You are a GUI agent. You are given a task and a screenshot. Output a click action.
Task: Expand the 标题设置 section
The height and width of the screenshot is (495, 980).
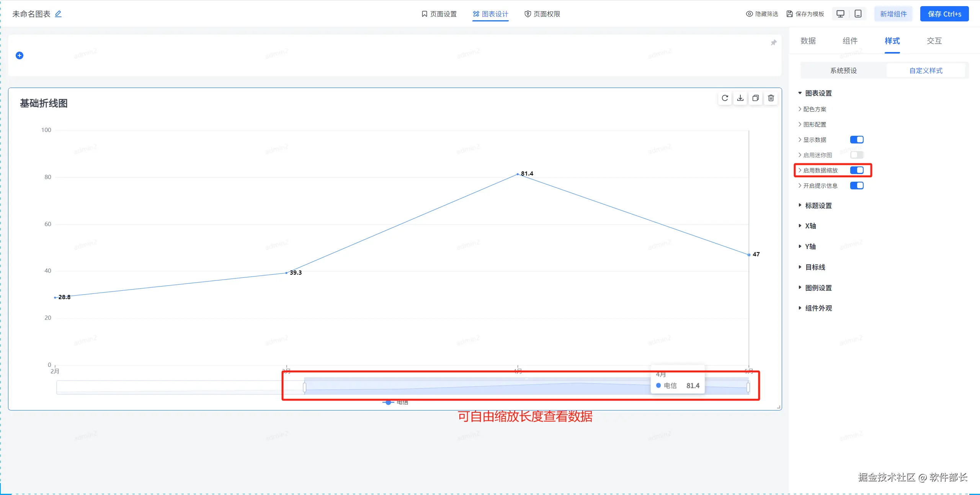pos(818,206)
